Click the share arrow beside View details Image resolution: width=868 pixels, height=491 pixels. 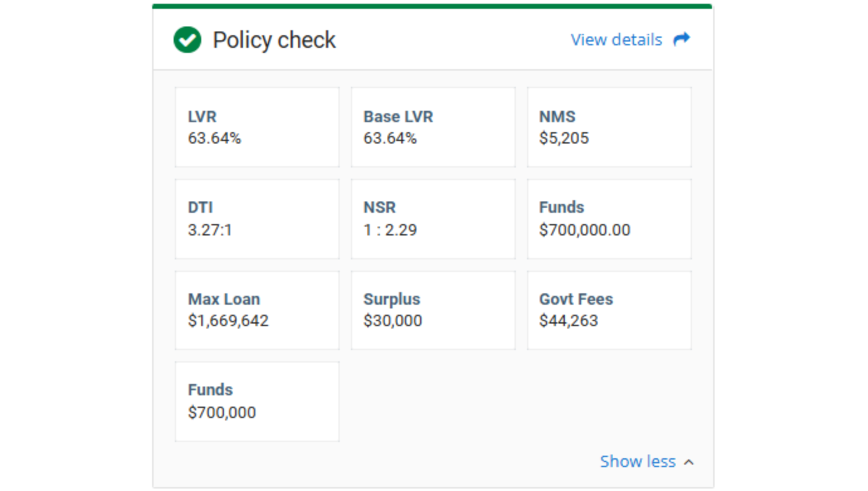(681, 40)
